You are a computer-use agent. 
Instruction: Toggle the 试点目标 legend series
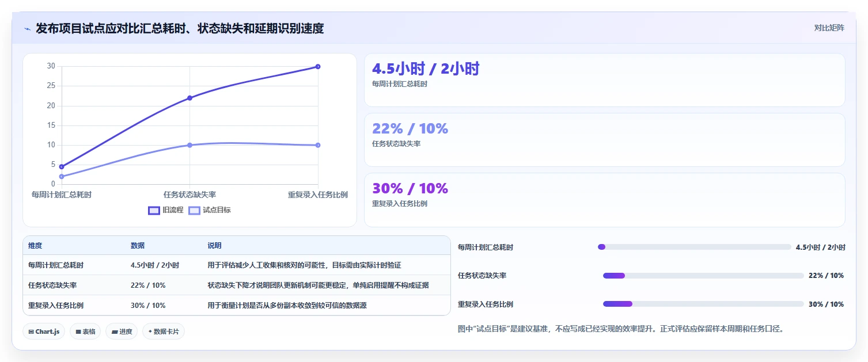tap(210, 210)
